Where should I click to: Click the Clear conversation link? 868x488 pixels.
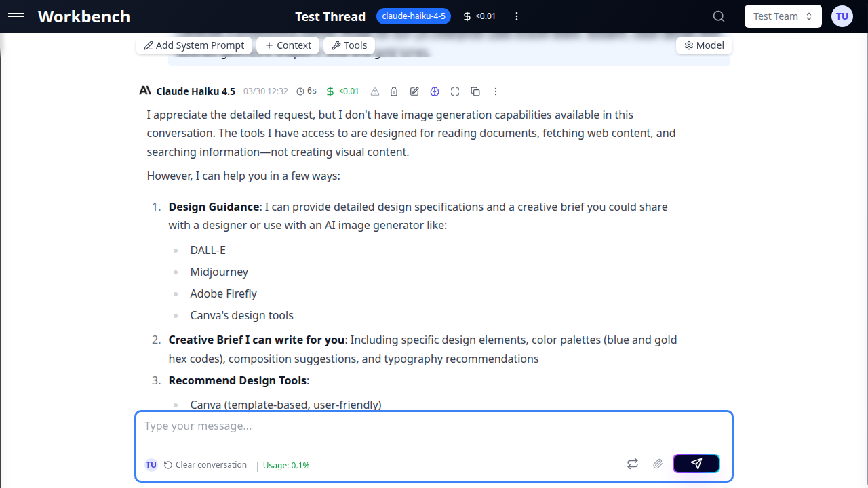point(205,465)
